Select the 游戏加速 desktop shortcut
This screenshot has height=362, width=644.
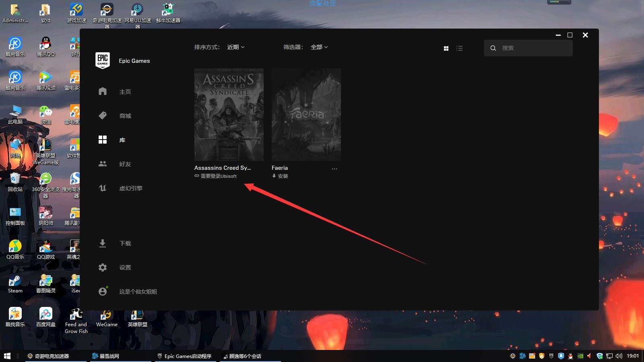[x=76, y=13]
